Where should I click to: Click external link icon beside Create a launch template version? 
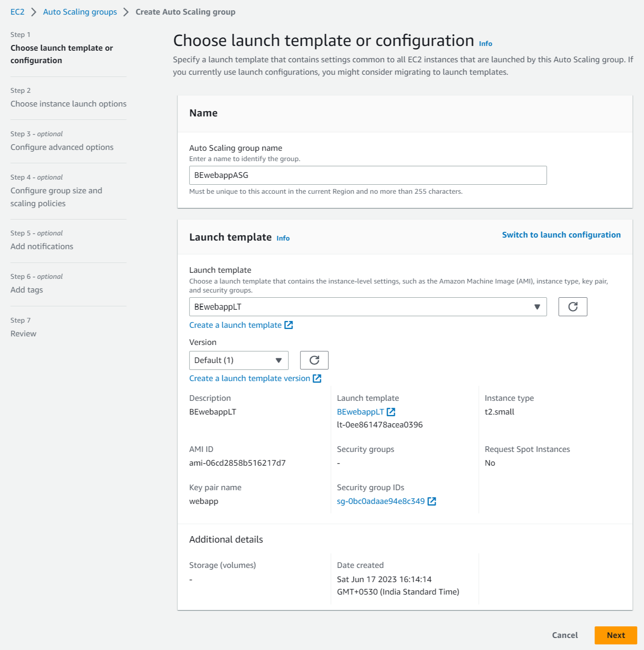coord(317,378)
